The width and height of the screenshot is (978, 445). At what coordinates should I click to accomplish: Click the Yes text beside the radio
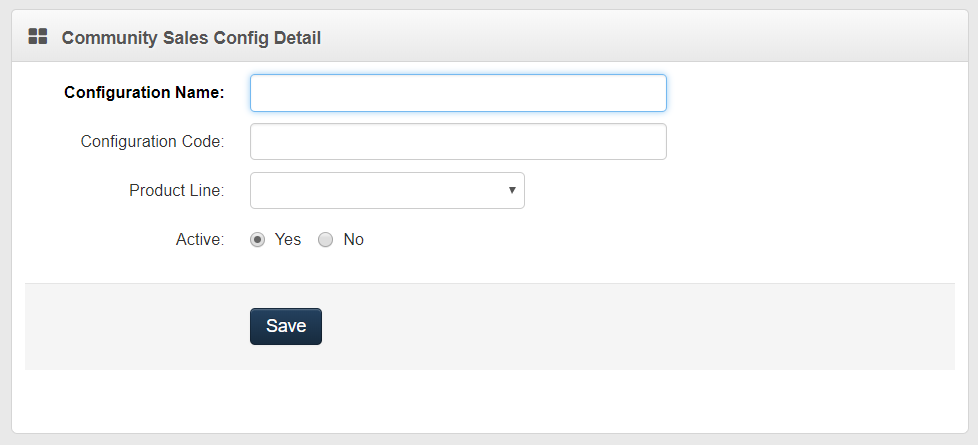click(x=288, y=240)
